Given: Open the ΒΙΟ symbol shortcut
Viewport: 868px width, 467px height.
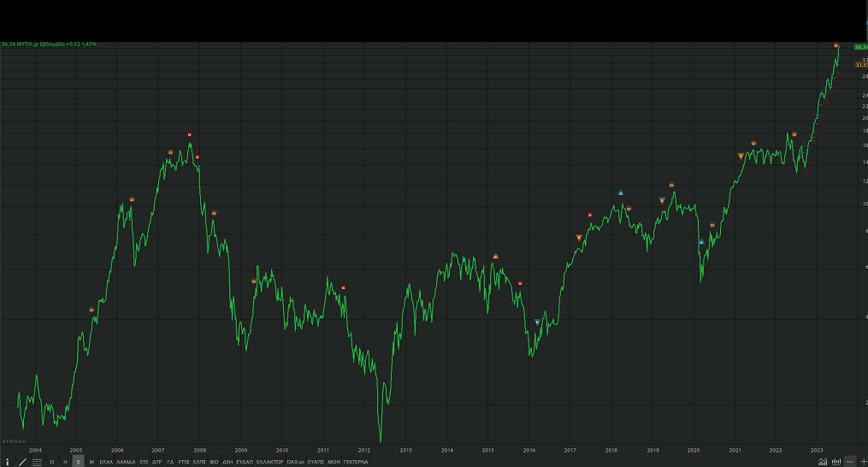Looking at the screenshot, I should click(214, 462).
